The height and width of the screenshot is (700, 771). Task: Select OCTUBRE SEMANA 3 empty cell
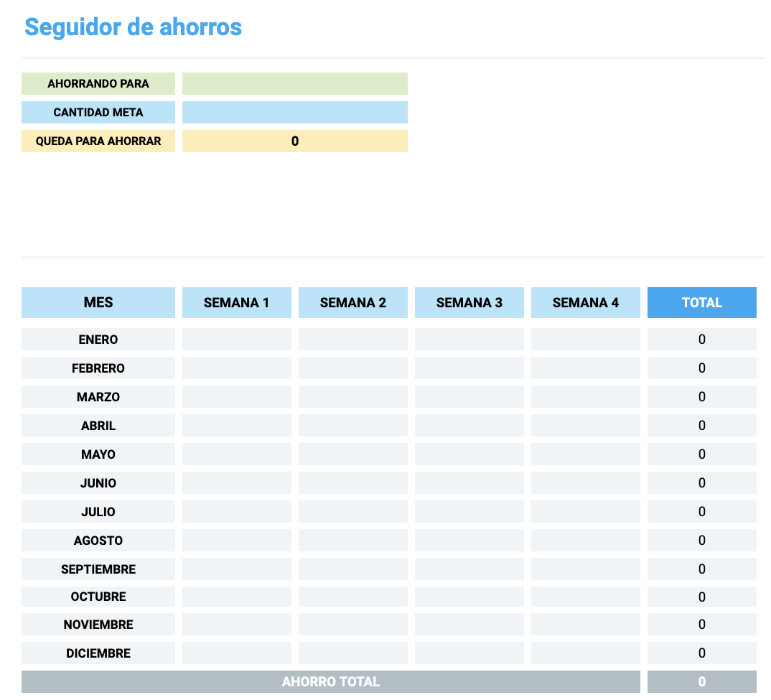click(x=469, y=597)
